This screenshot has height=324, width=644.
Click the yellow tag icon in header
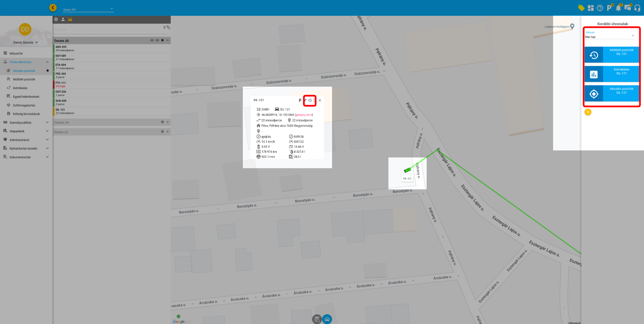(x=581, y=8)
